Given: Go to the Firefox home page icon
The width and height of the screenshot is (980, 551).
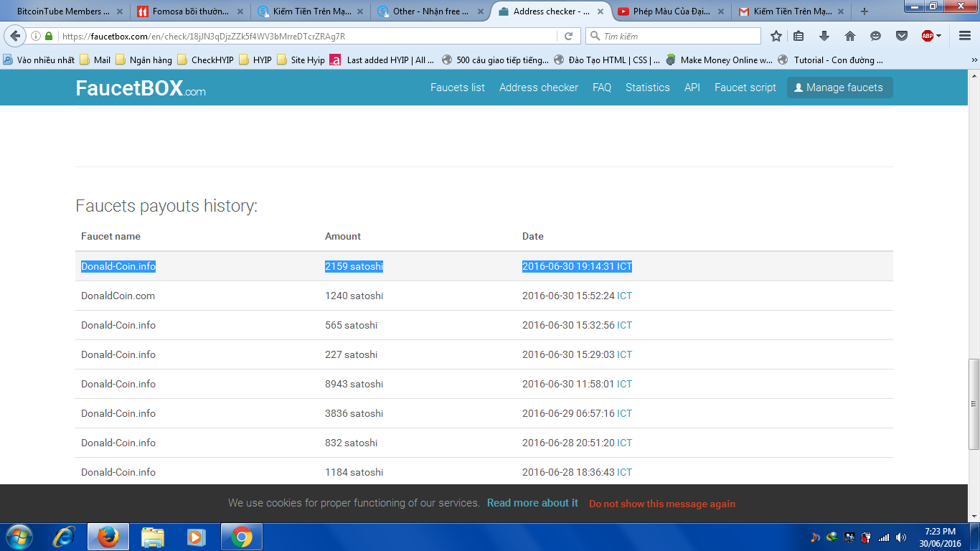Looking at the screenshot, I should 850,36.
